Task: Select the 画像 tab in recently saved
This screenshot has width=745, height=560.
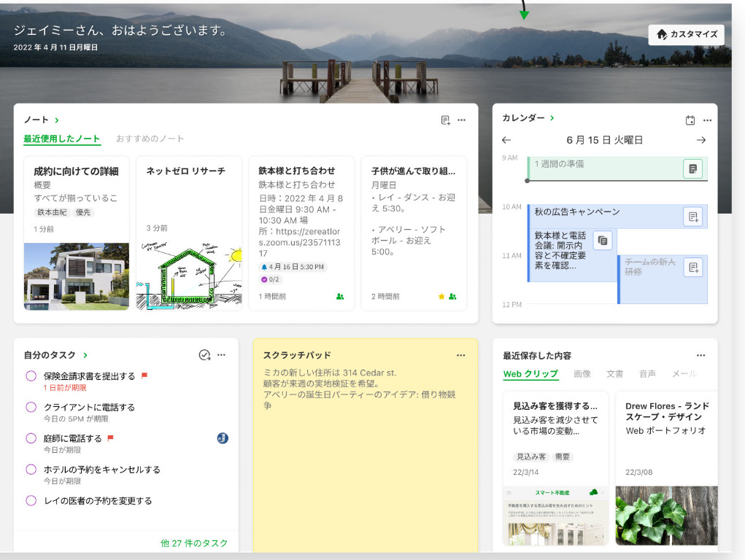Action: [x=582, y=374]
